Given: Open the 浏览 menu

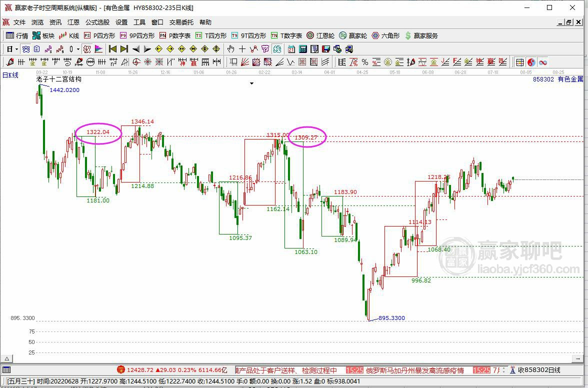Looking at the screenshot, I should (37, 22).
